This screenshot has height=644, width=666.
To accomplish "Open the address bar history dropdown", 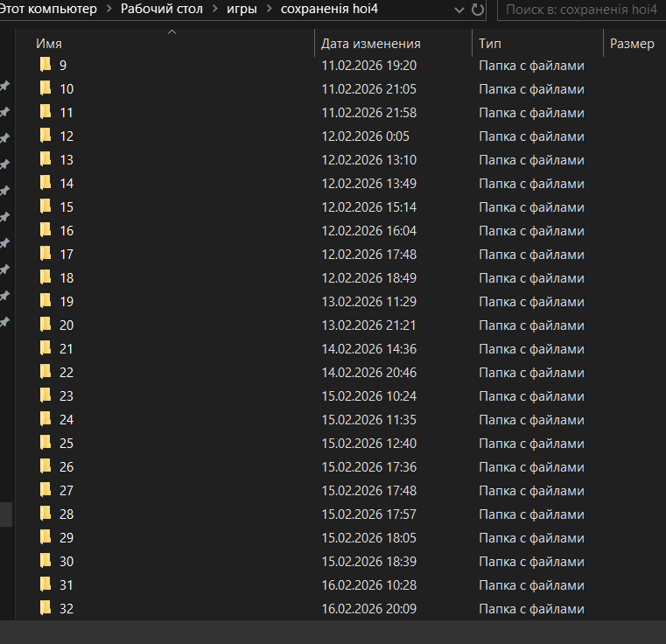I will pos(460,10).
